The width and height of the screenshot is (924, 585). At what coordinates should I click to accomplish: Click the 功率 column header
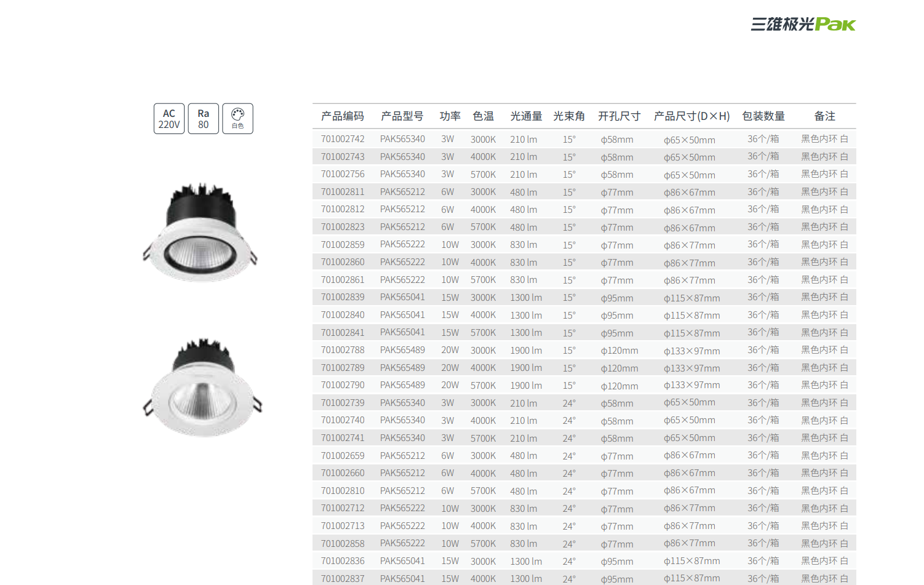[x=450, y=116]
